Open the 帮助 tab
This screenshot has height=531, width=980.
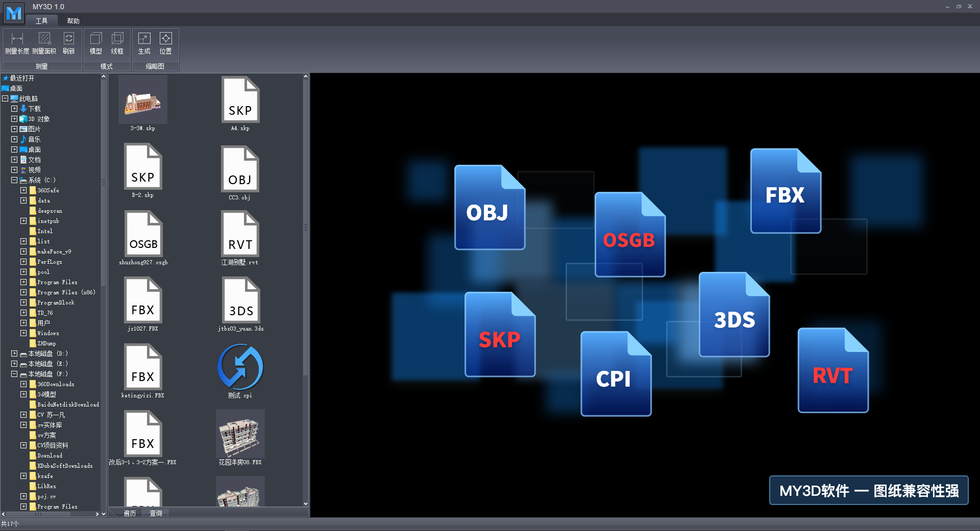click(73, 21)
